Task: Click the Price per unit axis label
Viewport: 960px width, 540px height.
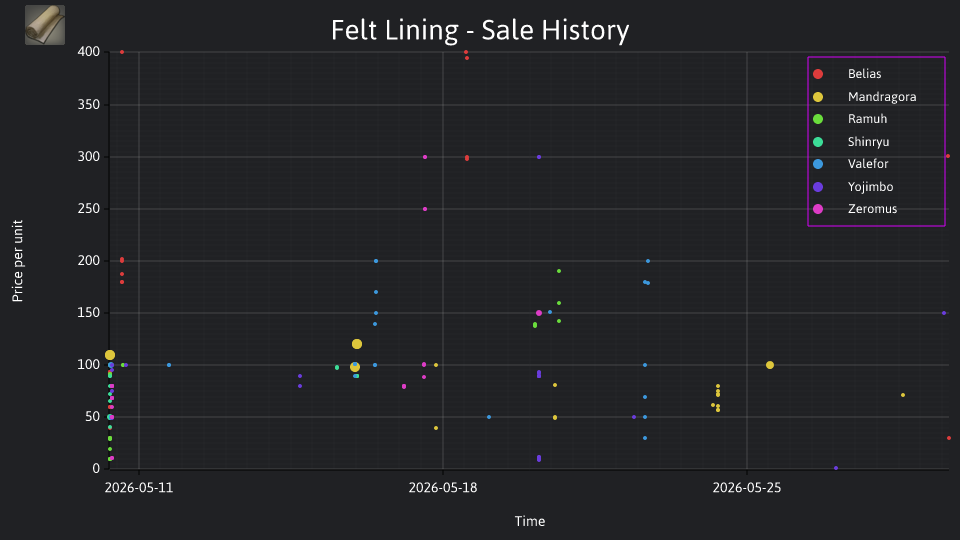Action: (x=18, y=261)
